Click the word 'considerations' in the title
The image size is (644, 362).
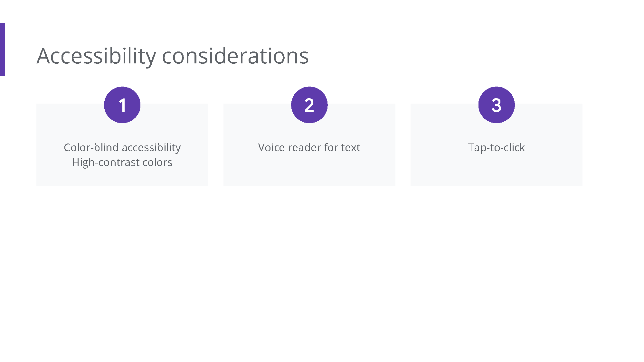(235, 56)
